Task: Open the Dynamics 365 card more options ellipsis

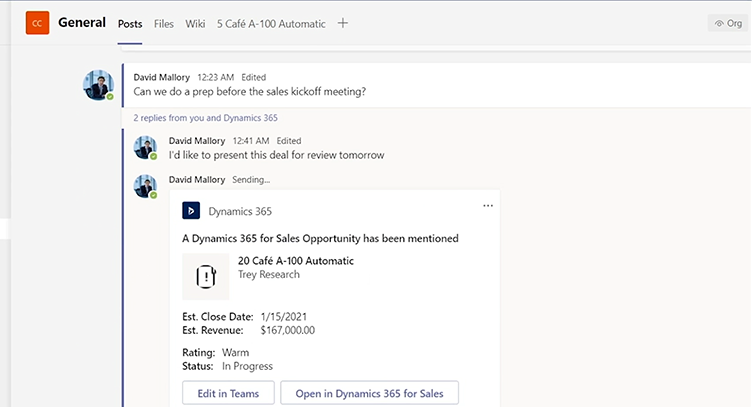Action: click(x=488, y=206)
